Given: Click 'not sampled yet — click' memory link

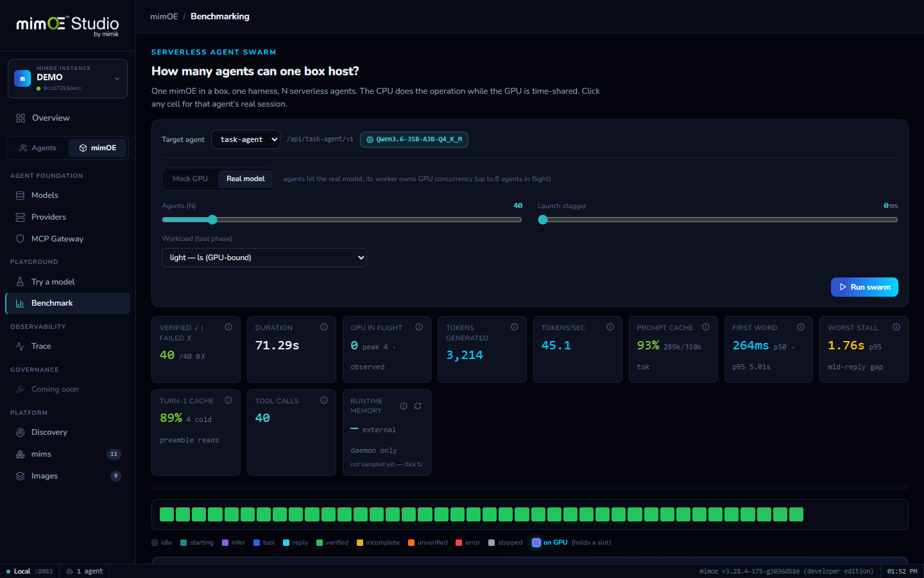Looking at the screenshot, I should [386, 464].
